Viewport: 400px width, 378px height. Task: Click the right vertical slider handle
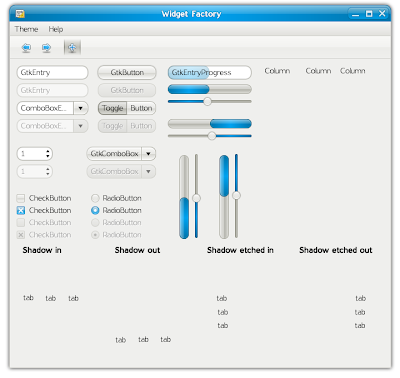pos(236,195)
